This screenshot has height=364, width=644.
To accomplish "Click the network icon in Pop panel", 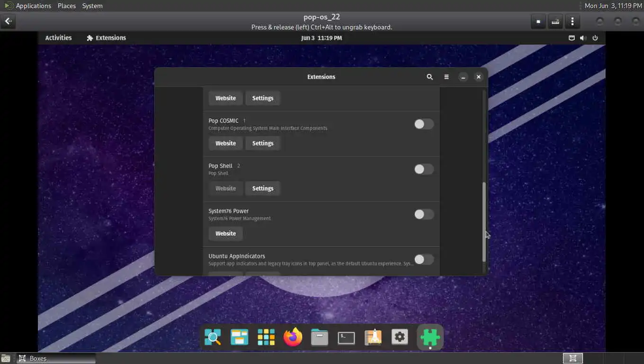I will coord(572,38).
